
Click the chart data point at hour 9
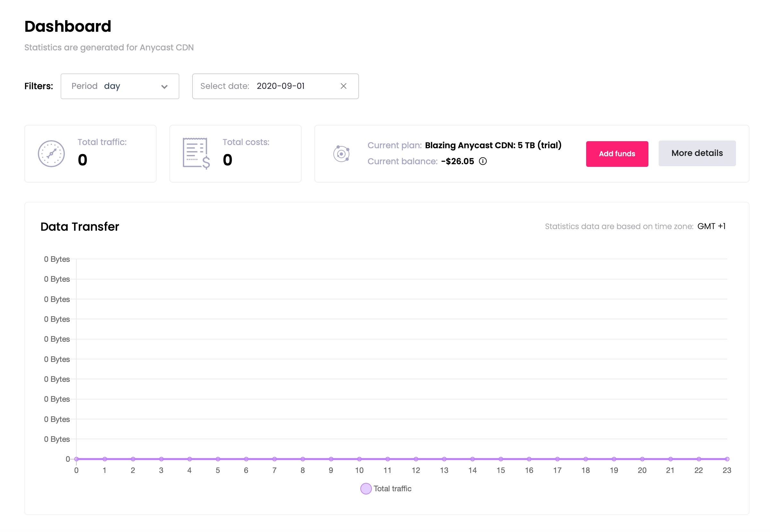click(x=331, y=459)
